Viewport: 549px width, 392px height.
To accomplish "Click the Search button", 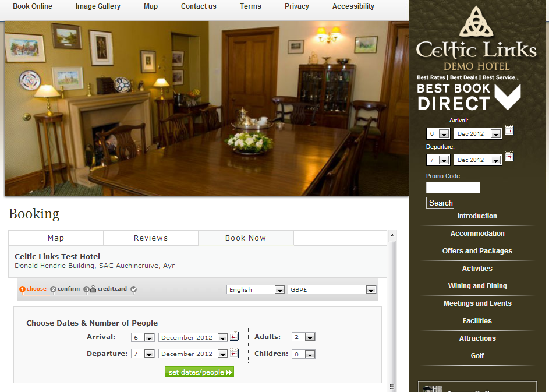I will tap(440, 203).
